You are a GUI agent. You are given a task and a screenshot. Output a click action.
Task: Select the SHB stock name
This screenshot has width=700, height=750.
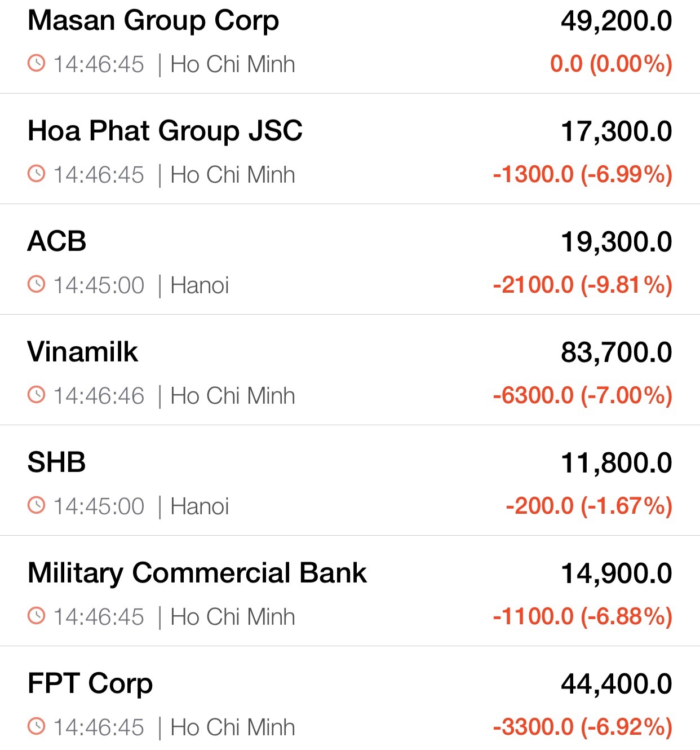tap(57, 462)
